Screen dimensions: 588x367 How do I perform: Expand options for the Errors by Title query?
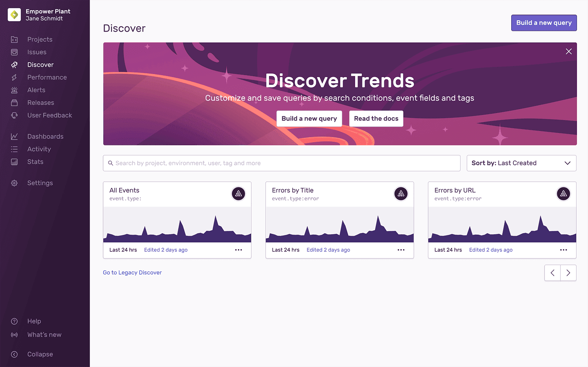pos(401,249)
